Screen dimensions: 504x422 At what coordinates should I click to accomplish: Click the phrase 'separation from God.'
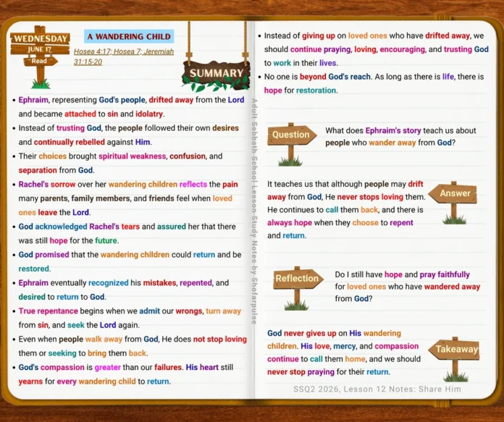(x=56, y=170)
